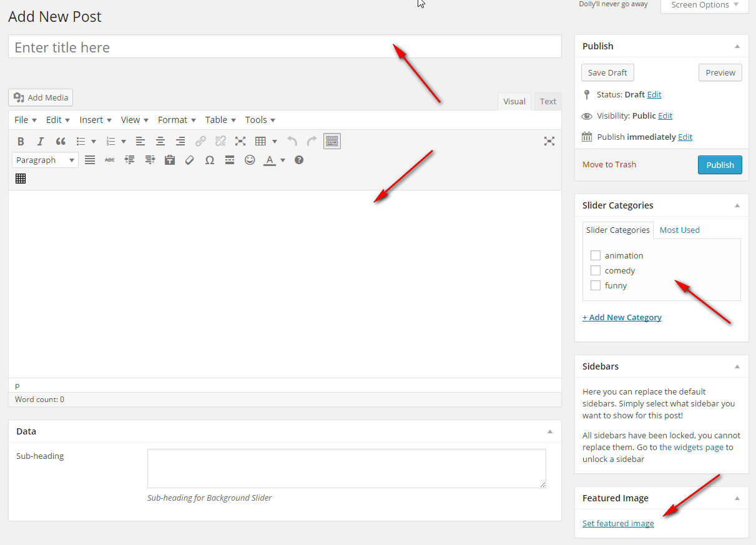Open the Paragraph format dropdown

(x=45, y=160)
